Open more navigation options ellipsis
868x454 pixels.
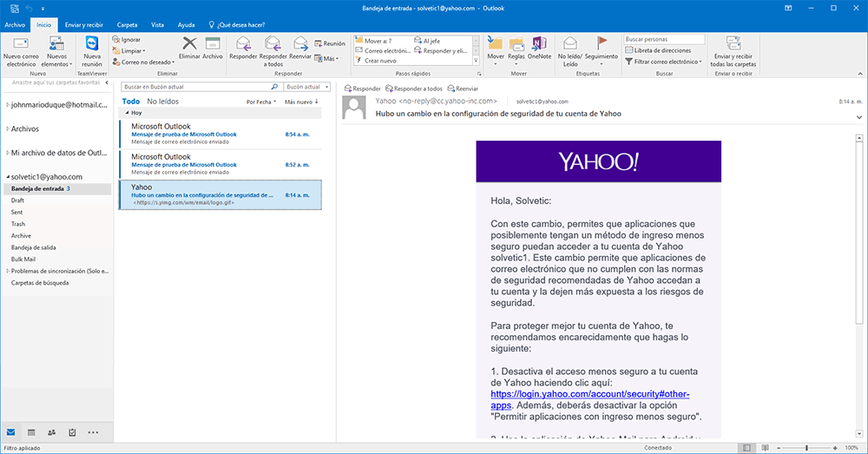(x=93, y=432)
